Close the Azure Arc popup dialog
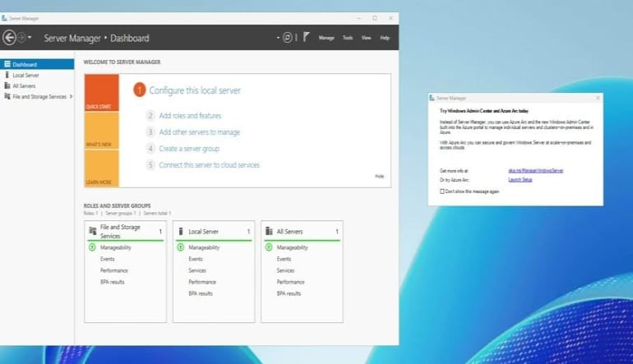Image resolution: width=633 pixels, height=364 pixels. coord(597,97)
